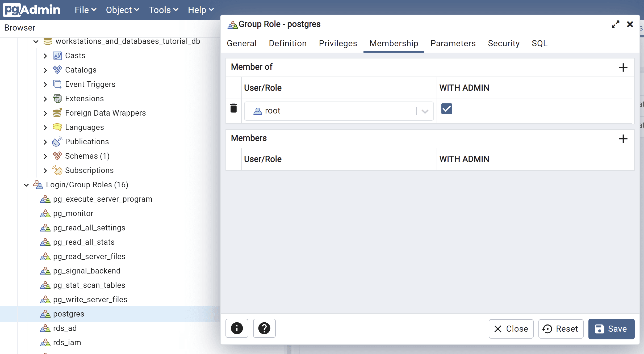The width and height of the screenshot is (644, 354).
Task: Open the object info icon button
Action: pyautogui.click(x=237, y=328)
